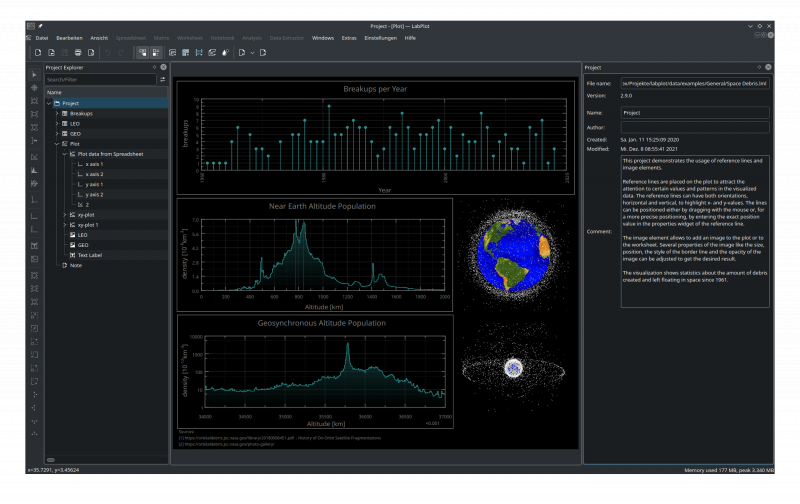
Task: Click the xy-curve icon in side toolbar
Action: pos(34,157)
